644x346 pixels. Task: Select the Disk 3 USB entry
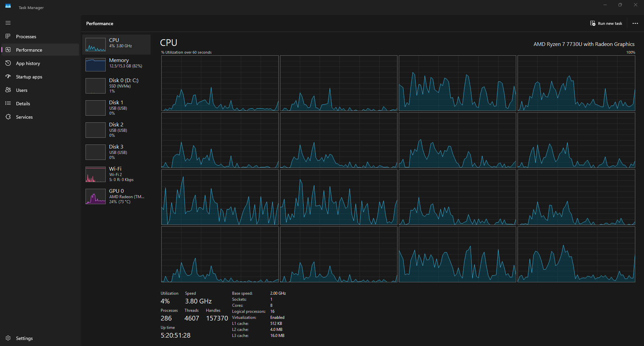[116, 152]
